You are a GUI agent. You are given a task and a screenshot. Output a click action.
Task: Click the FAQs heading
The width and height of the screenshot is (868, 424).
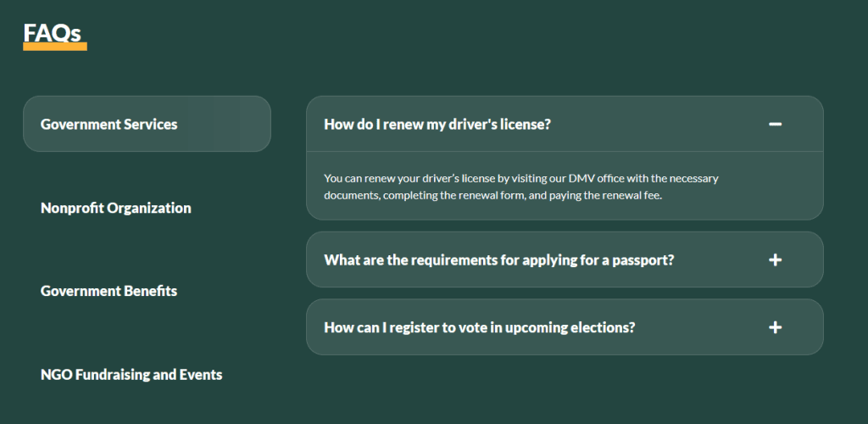click(x=53, y=32)
